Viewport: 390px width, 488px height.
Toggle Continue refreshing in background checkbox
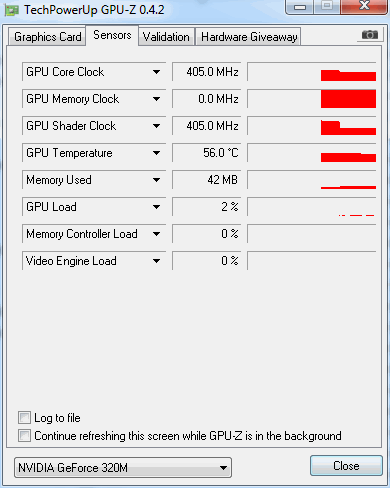pos(24,436)
